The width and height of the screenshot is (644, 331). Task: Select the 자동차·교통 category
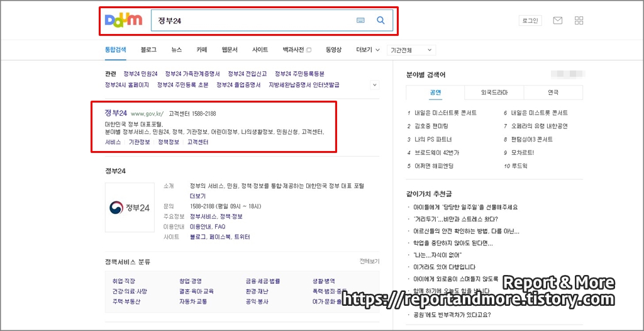[x=193, y=302]
